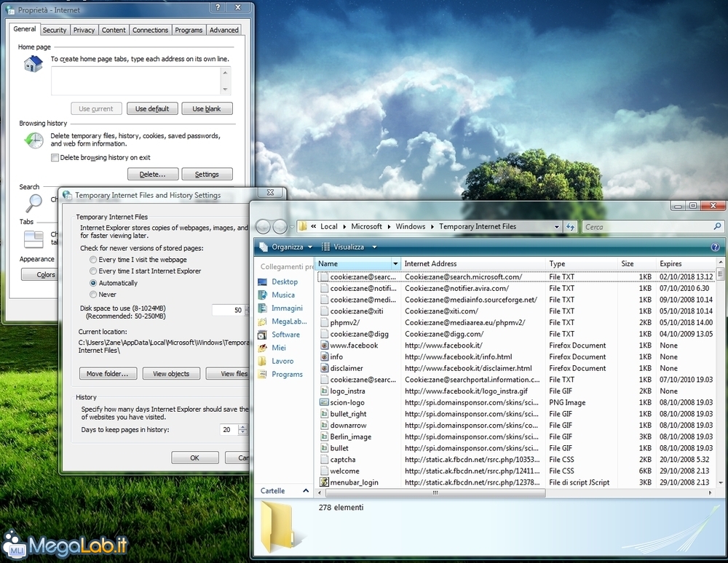Select the Automatically radio option
The width and height of the screenshot is (728, 563).
click(93, 283)
